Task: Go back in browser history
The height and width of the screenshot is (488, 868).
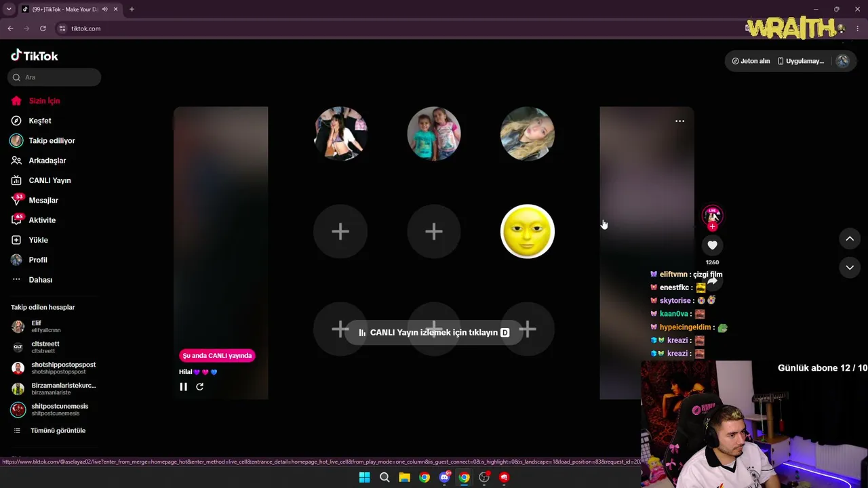Action: [10, 28]
